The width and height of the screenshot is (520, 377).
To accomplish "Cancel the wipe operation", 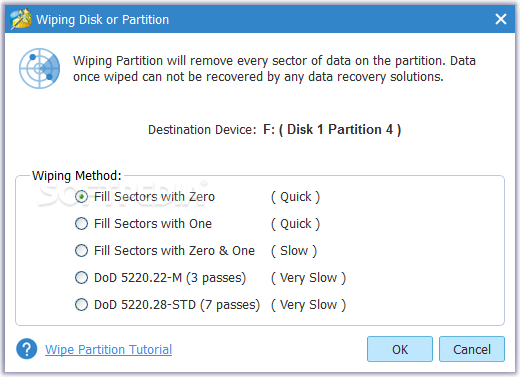I will pos(472,349).
